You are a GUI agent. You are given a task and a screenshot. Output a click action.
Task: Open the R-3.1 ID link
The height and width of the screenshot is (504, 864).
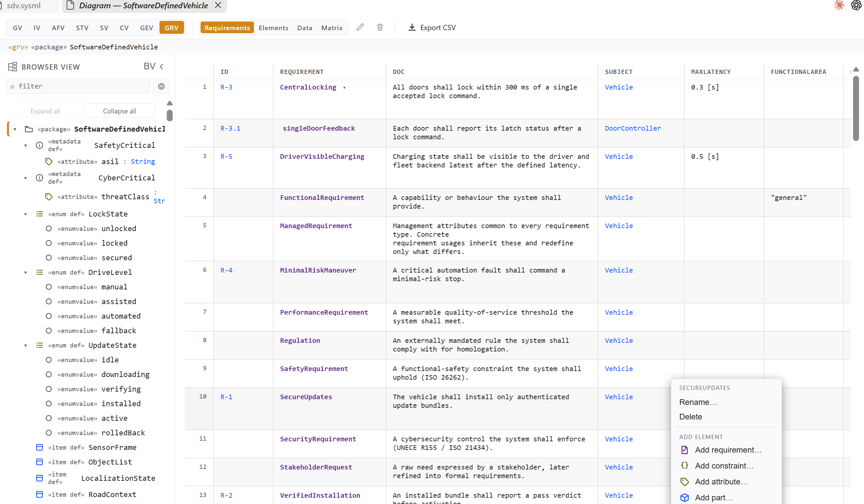tap(230, 128)
